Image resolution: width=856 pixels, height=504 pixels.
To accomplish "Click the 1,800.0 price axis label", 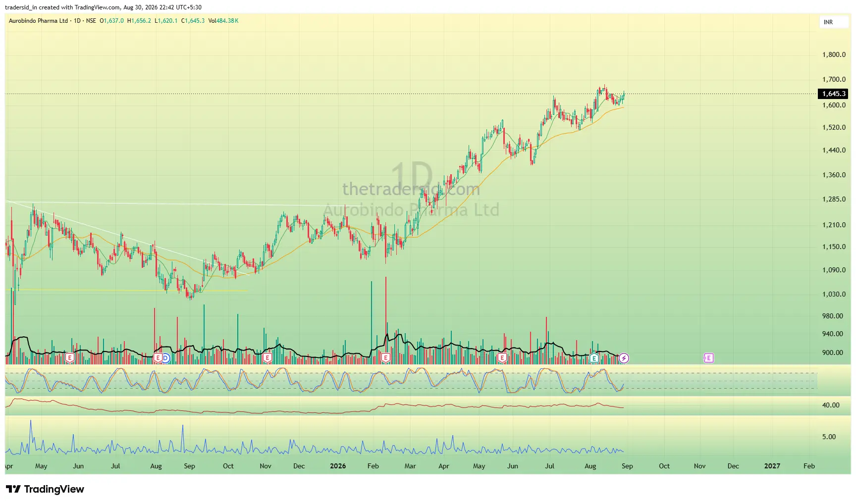I will [834, 54].
